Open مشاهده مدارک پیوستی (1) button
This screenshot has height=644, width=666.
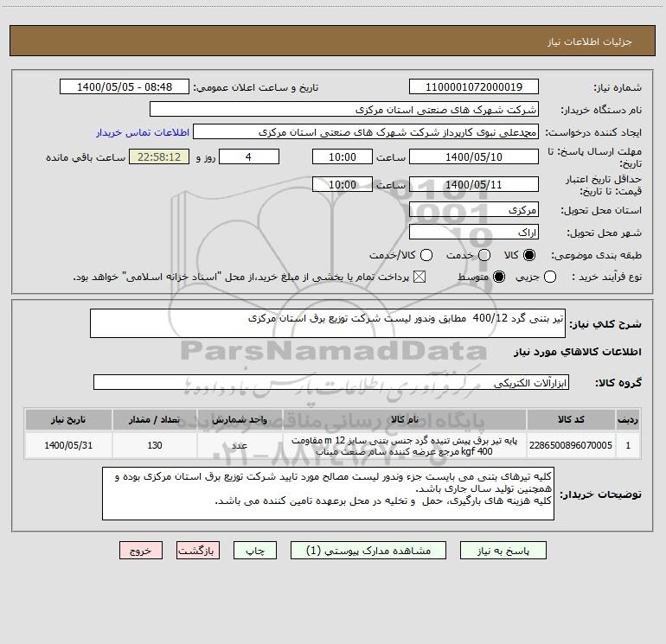[368, 551]
